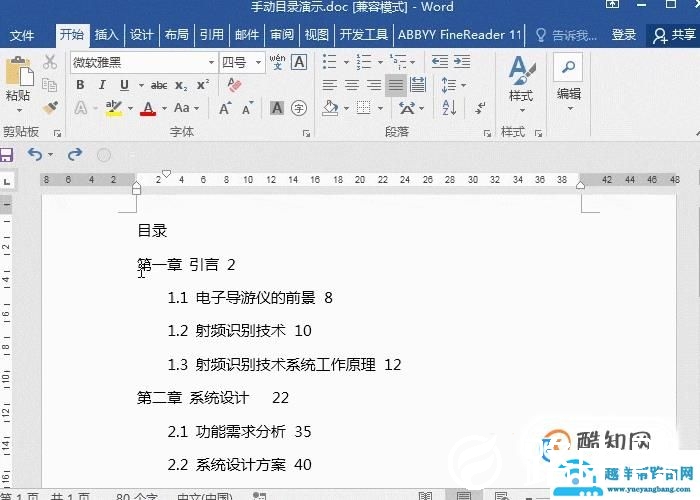Toggle superscript formatting
Image resolution: width=700 pixels, height=500 pixels.
click(203, 84)
